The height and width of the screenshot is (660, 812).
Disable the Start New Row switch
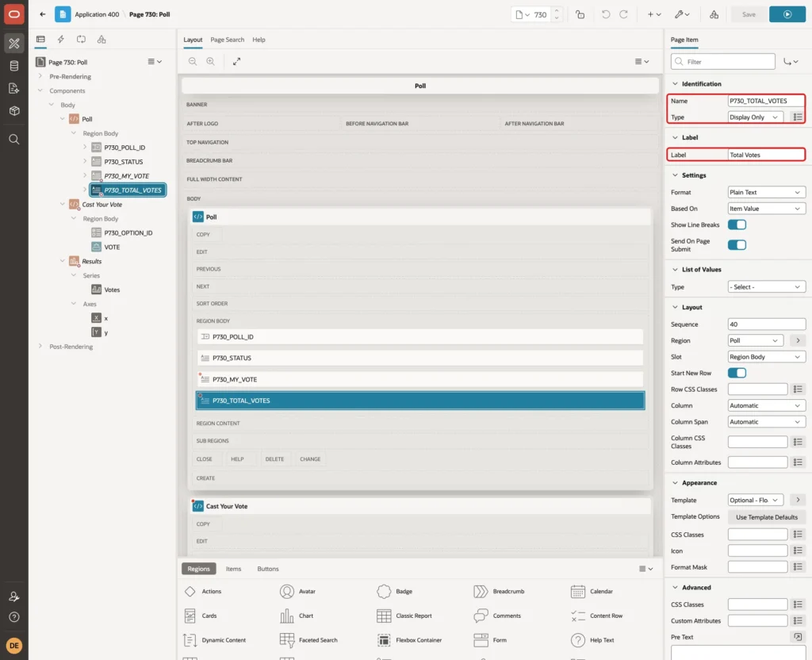[737, 373]
